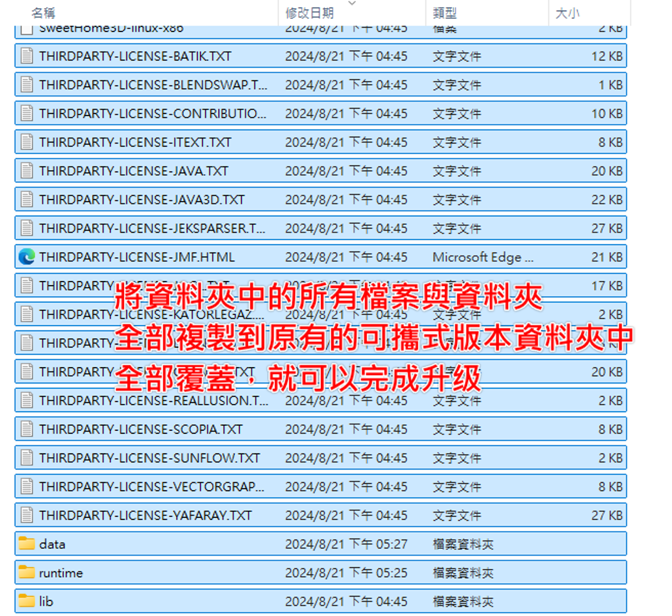Select the lib folder name

click(46, 601)
